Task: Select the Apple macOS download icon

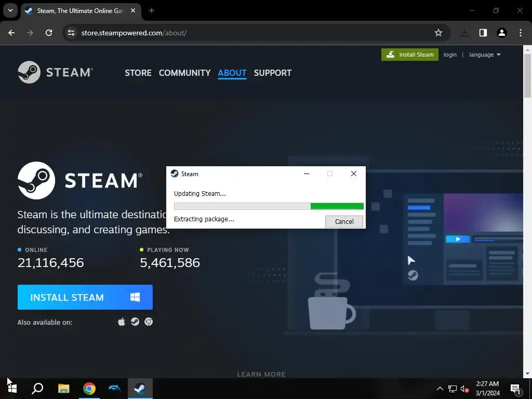Action: (122, 322)
